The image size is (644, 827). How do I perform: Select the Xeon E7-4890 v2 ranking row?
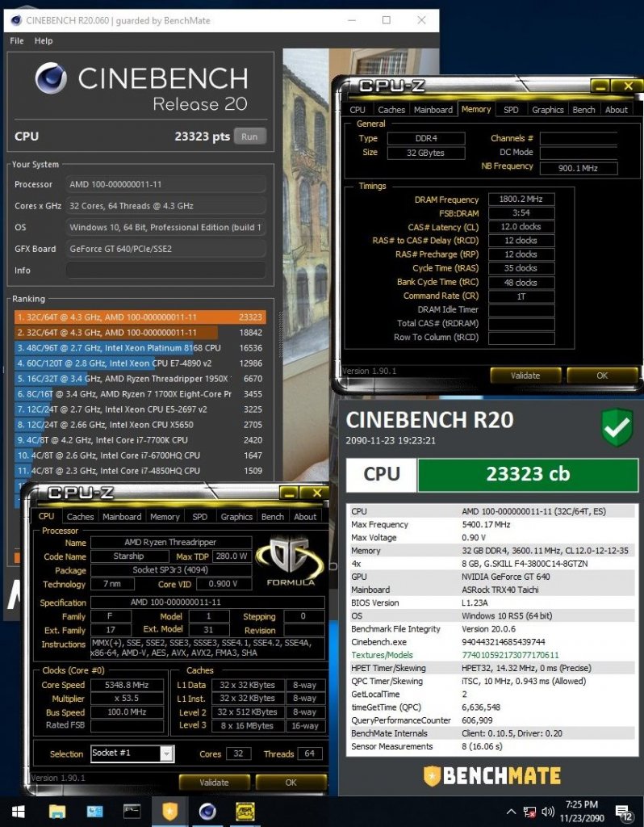140,363
